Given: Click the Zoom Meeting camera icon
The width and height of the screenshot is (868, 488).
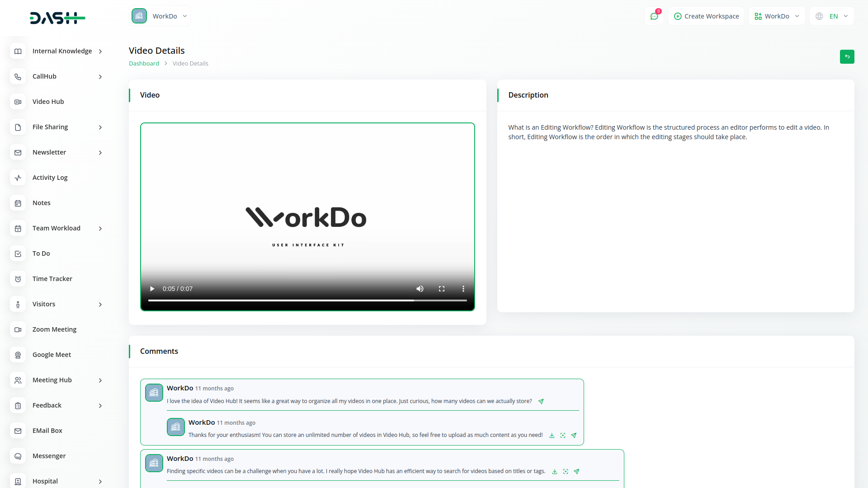Looking at the screenshot, I should pyautogui.click(x=18, y=330).
